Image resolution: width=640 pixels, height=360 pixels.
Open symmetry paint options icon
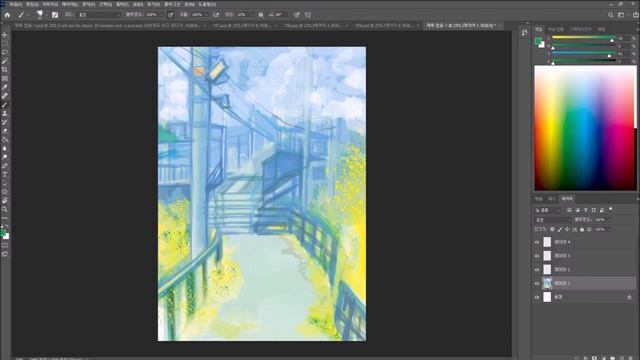click(x=308, y=15)
